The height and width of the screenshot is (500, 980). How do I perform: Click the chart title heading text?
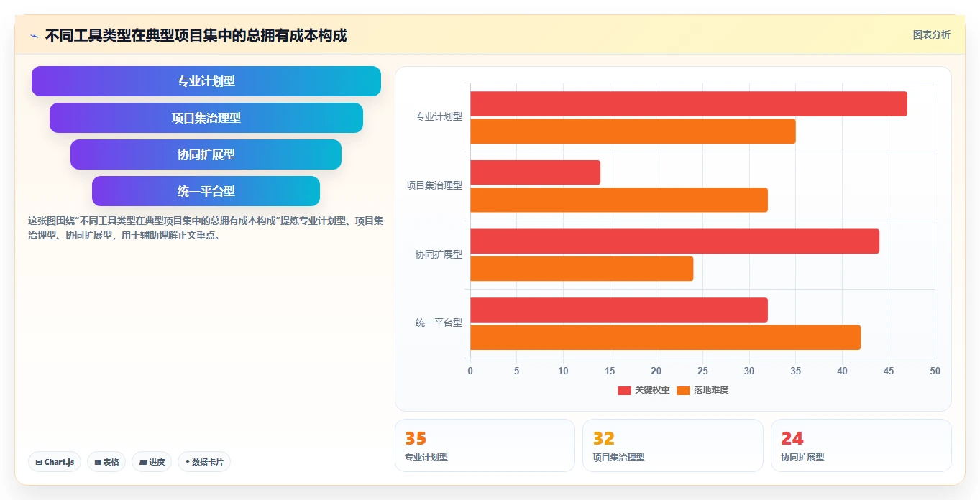(196, 36)
